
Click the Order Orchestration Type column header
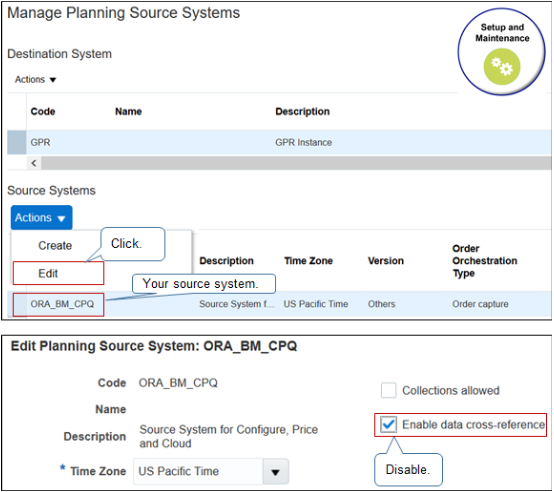[x=485, y=261]
